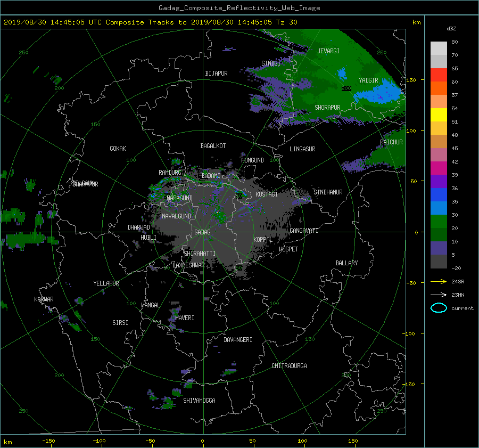Viewport: 479px width, 448px height.
Task: Click the purple 10 dBZ color swatch
Action: point(439,248)
